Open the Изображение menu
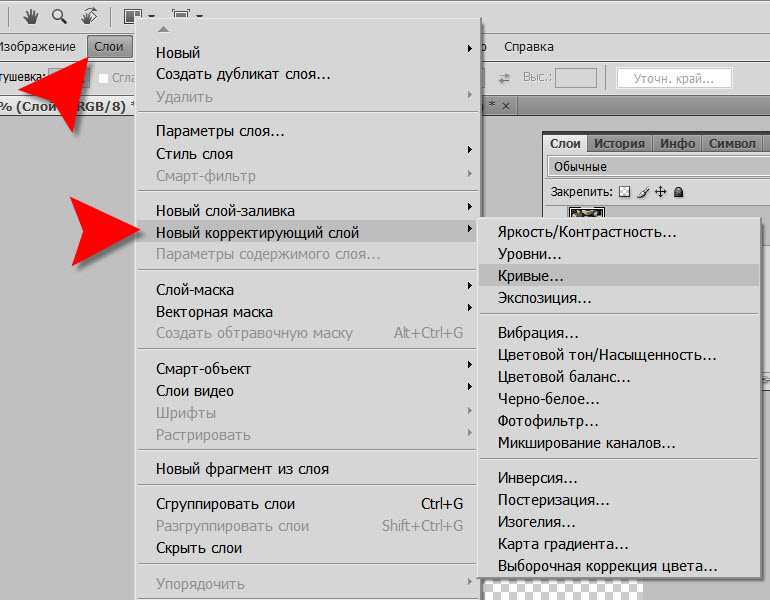Viewport: 770px width, 600px height. [x=37, y=47]
